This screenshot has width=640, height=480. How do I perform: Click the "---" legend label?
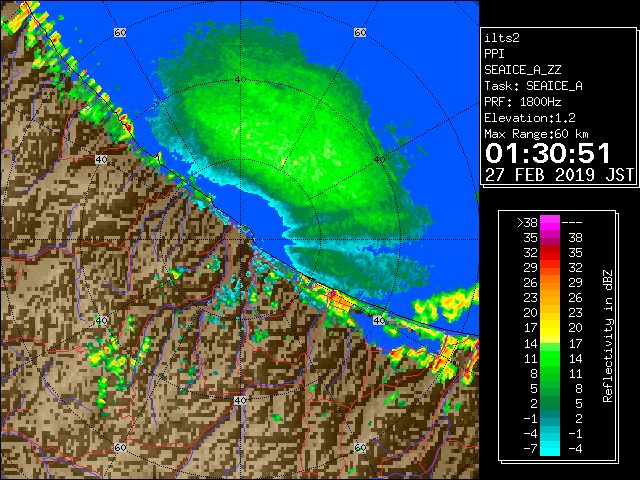pos(572,223)
